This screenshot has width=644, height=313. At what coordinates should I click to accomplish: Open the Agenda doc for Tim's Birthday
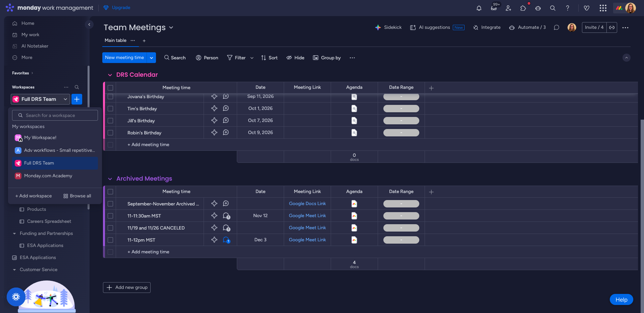354,109
